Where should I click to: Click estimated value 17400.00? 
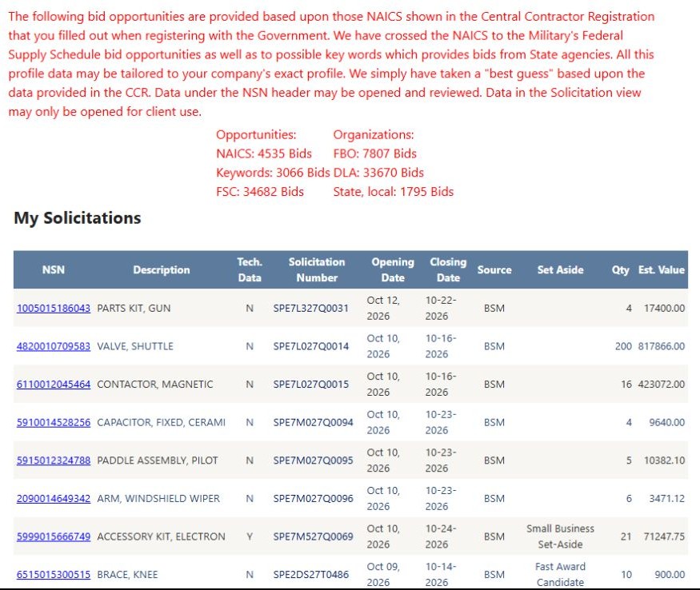[664, 309]
